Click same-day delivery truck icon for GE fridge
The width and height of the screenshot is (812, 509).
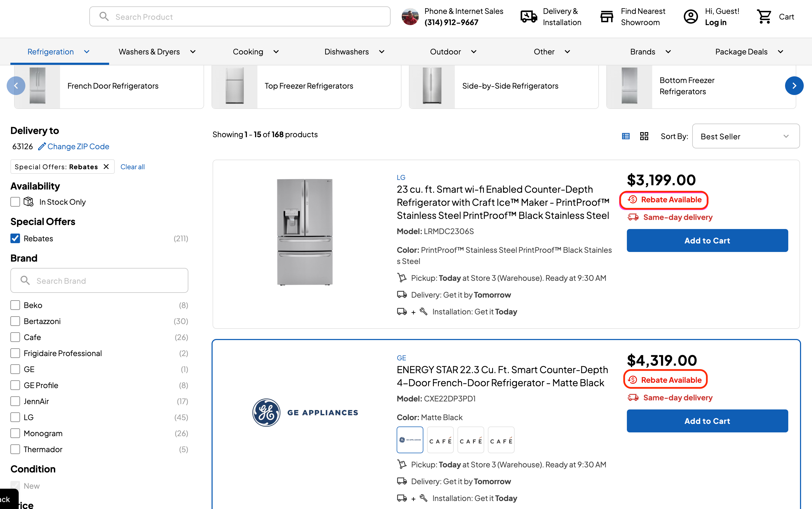633,398
